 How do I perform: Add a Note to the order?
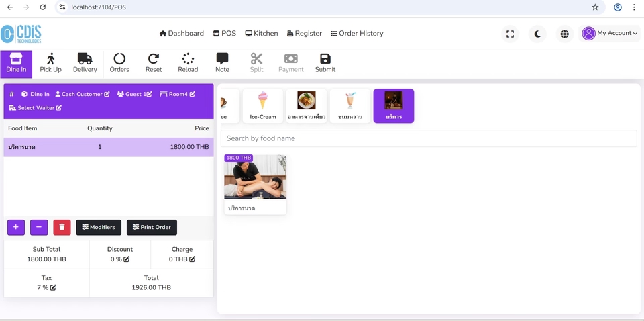222,63
